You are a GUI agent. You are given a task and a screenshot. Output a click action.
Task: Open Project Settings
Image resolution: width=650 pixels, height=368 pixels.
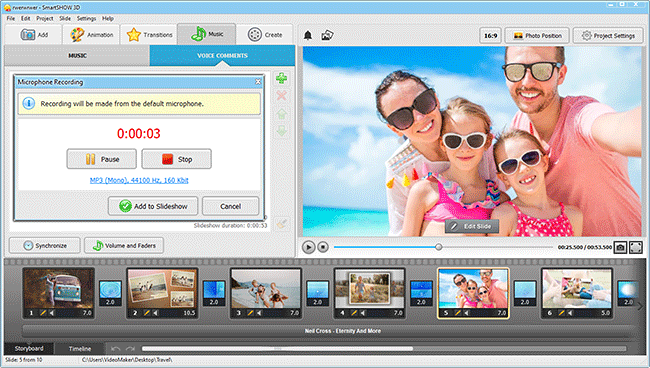(x=608, y=36)
